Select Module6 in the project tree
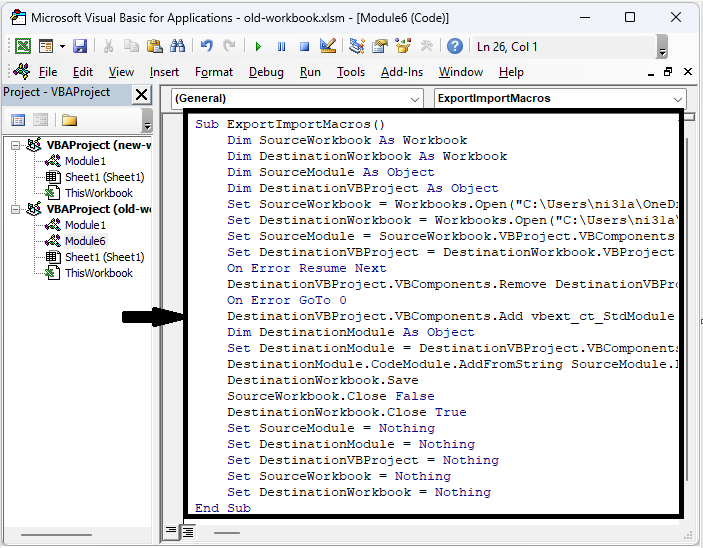Viewport: 703px width, 548px height. [85, 241]
